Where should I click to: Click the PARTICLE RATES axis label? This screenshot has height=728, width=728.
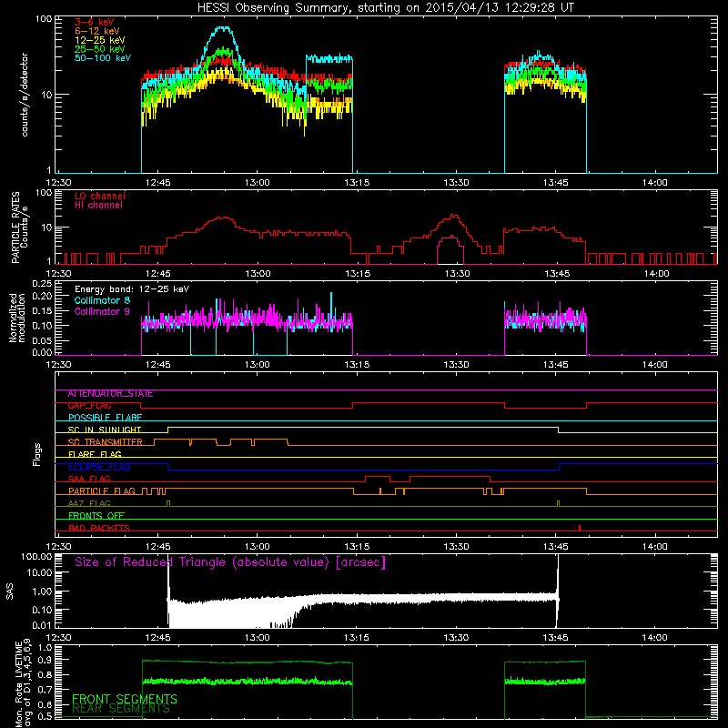coord(15,227)
